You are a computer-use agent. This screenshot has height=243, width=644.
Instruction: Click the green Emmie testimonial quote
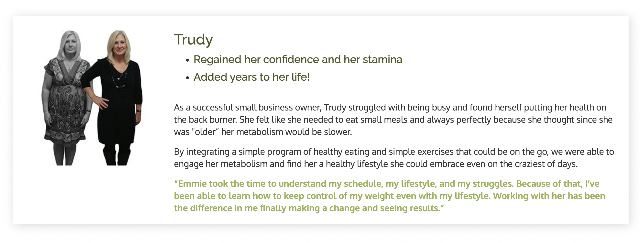pos(390,196)
